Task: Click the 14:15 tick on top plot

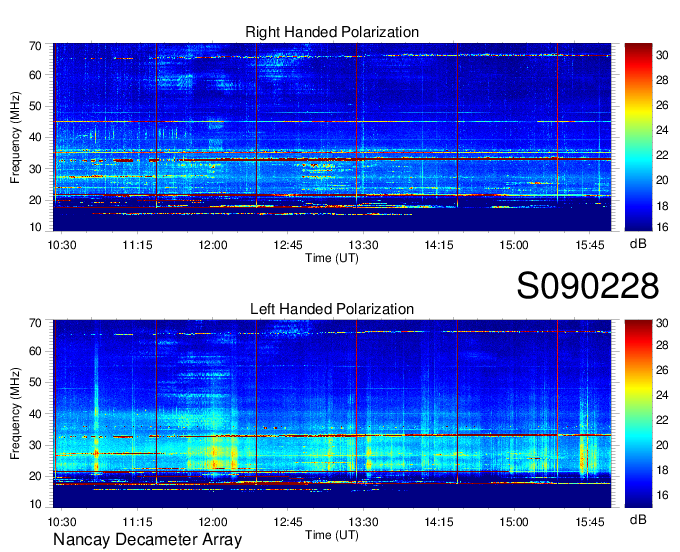Action: (438, 245)
